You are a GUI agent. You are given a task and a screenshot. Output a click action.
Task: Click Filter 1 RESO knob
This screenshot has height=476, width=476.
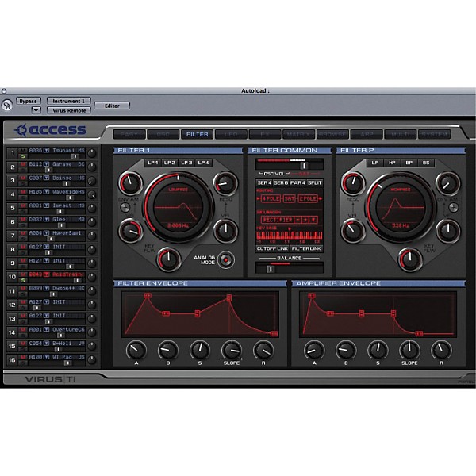pyautogui.click(x=225, y=183)
